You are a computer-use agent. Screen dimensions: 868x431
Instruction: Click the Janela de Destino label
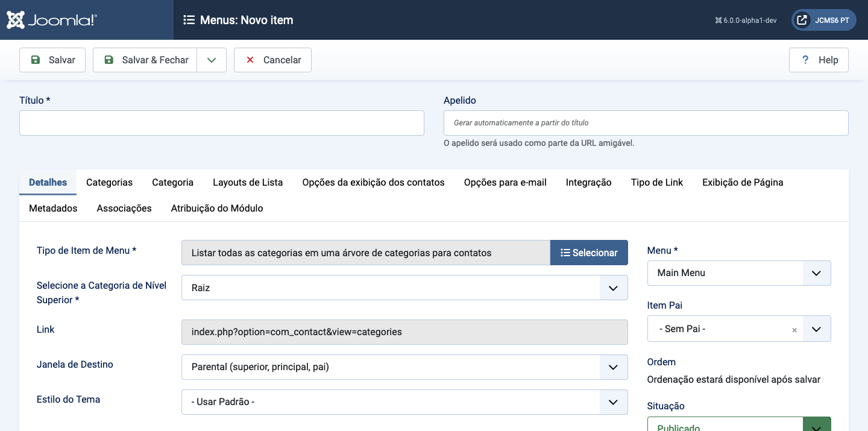[75, 365]
